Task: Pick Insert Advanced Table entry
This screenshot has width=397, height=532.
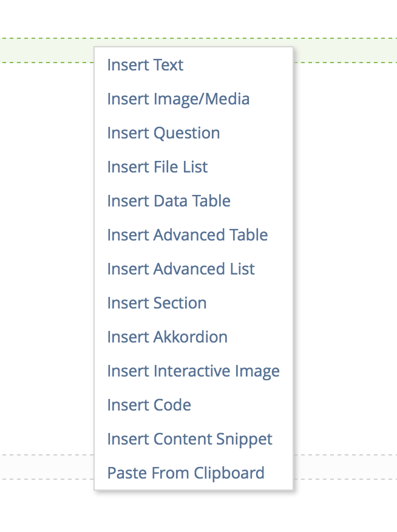Action: point(187,235)
